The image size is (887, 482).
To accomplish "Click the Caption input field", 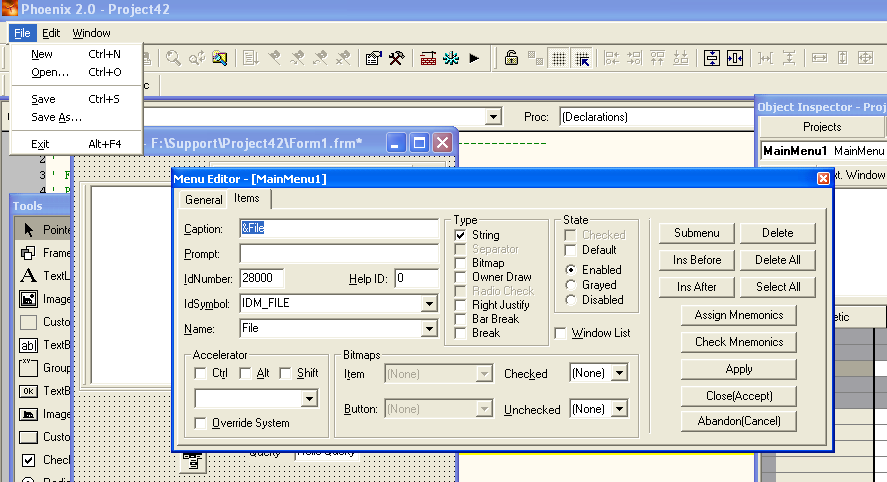I will pos(339,229).
